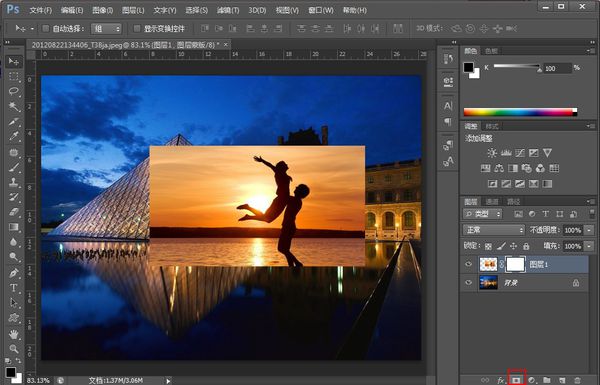This screenshot has height=385, width=600.
Task: Click the layer fx styles icon
Action: (501, 380)
